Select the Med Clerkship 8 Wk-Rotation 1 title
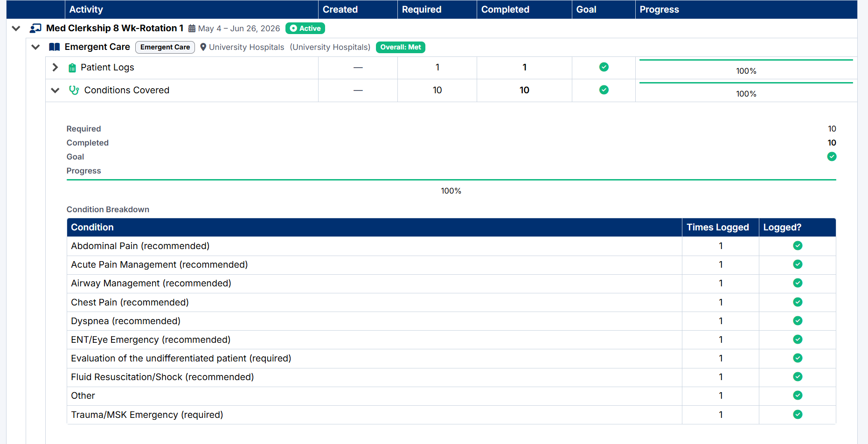This screenshot has height=444, width=868. click(115, 28)
